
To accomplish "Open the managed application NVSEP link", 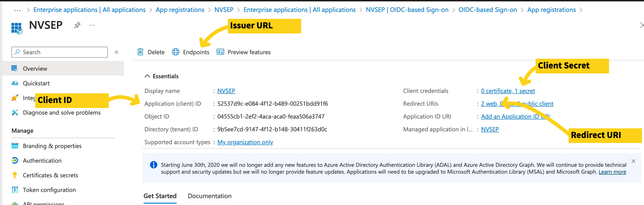I will [x=490, y=129].
